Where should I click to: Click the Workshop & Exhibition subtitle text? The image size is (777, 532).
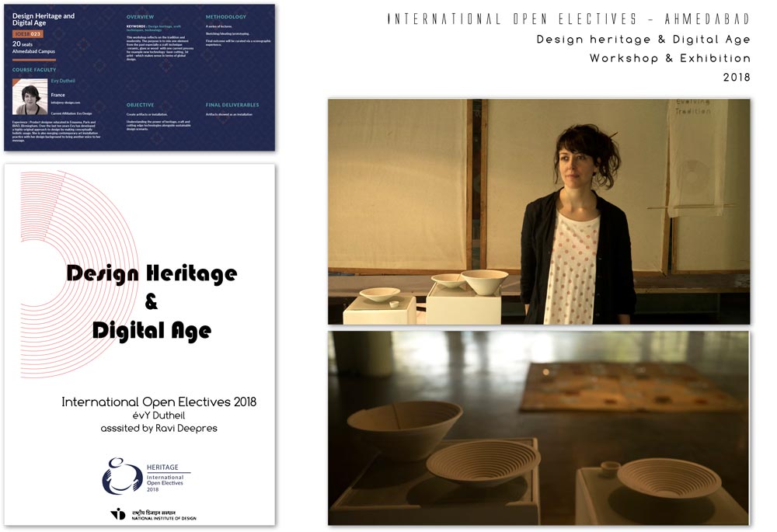[670, 58]
